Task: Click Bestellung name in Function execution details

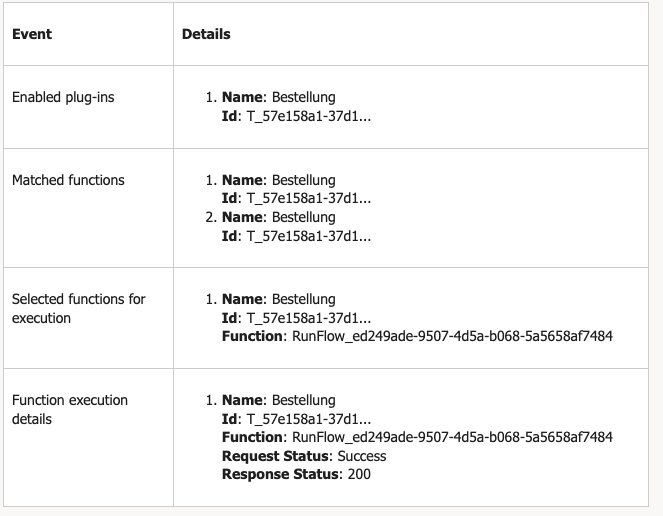Action: pyautogui.click(x=304, y=400)
